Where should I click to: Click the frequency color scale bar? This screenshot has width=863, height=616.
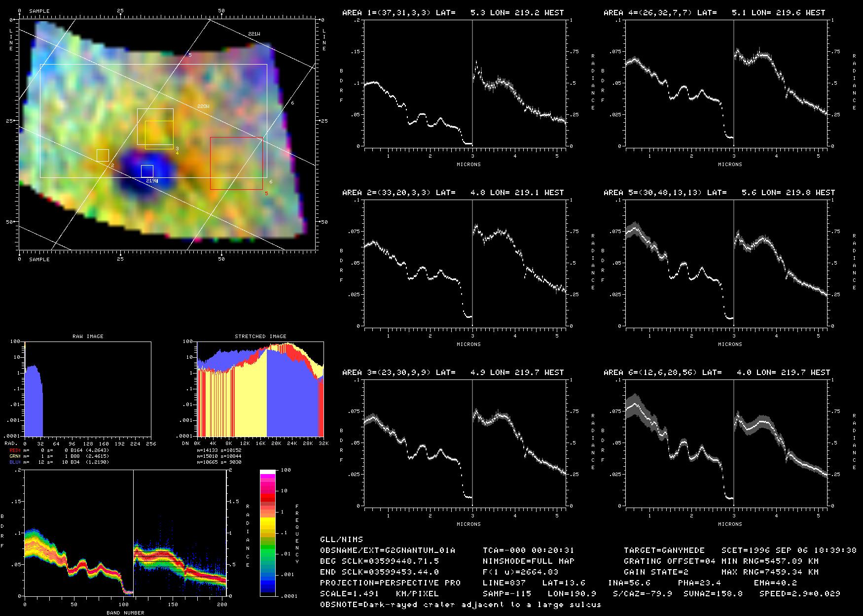tap(268, 533)
